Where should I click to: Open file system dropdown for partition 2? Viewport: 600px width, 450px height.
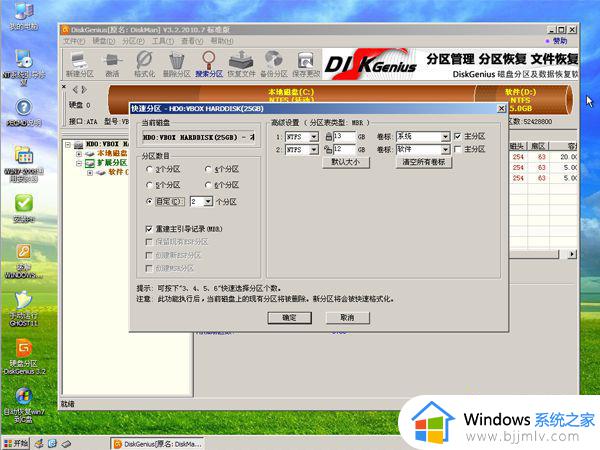pyautogui.click(x=314, y=150)
